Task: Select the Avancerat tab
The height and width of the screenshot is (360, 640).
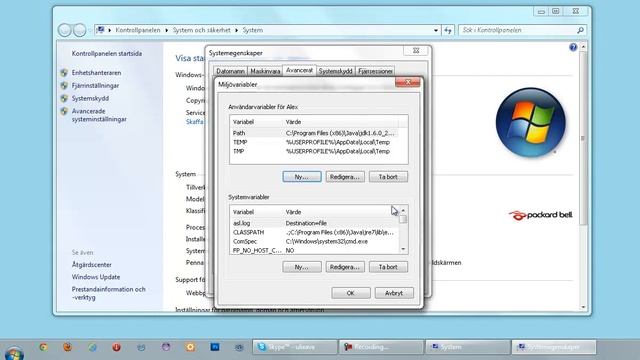Action: click(299, 70)
